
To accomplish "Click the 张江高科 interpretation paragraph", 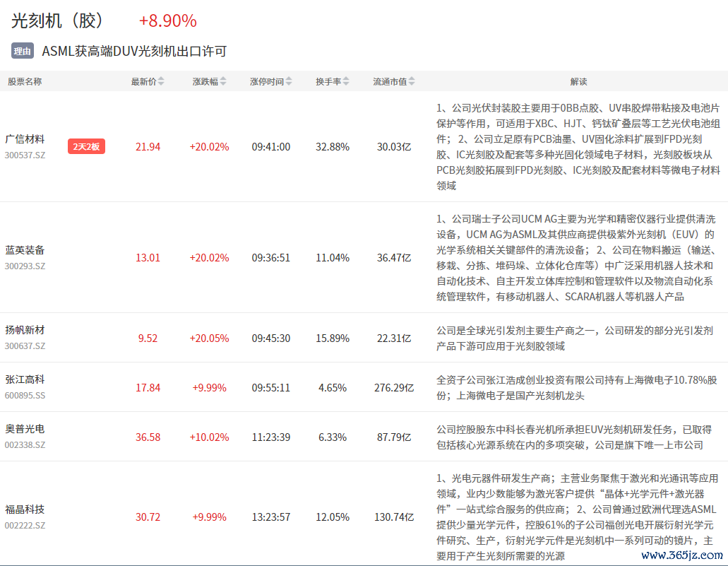I will (x=577, y=387).
